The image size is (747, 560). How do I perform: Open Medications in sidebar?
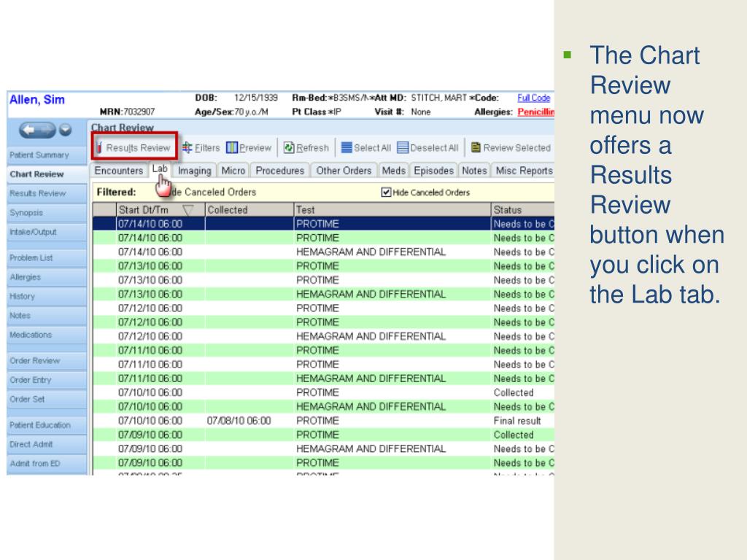(47, 335)
